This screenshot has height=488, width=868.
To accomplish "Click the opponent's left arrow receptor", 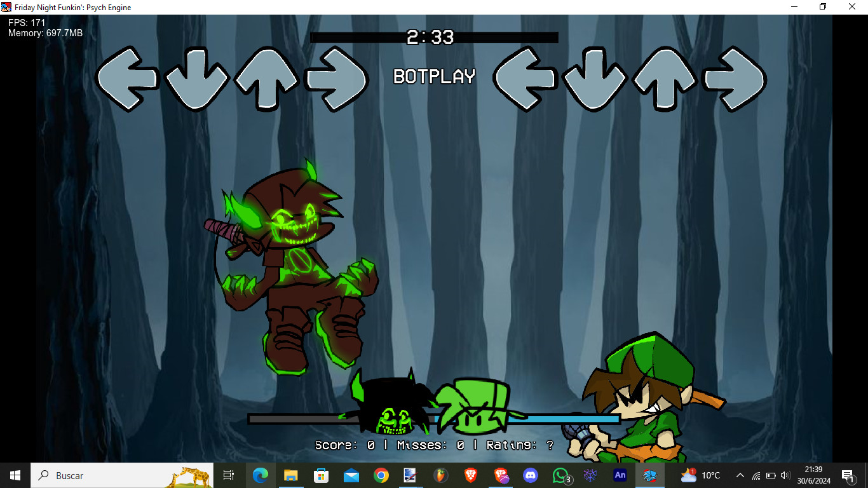I will (x=126, y=79).
